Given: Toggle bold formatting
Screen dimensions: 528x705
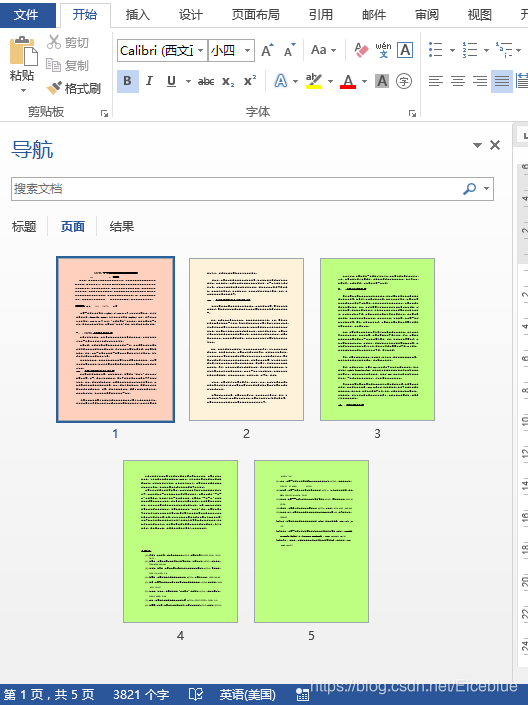Looking at the screenshot, I should tap(128, 81).
